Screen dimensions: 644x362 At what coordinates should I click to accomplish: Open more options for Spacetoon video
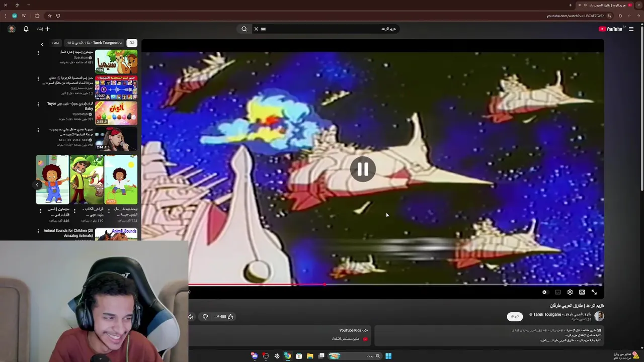pyautogui.click(x=38, y=53)
